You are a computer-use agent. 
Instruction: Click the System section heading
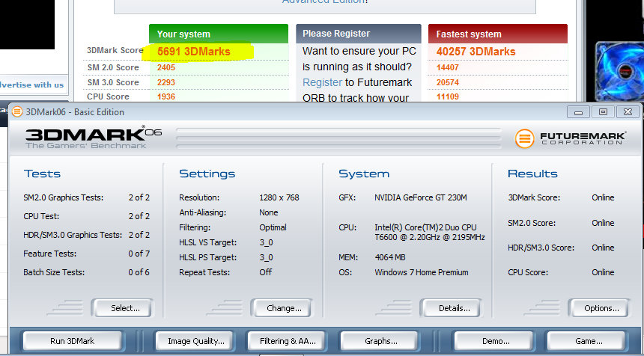tap(364, 174)
